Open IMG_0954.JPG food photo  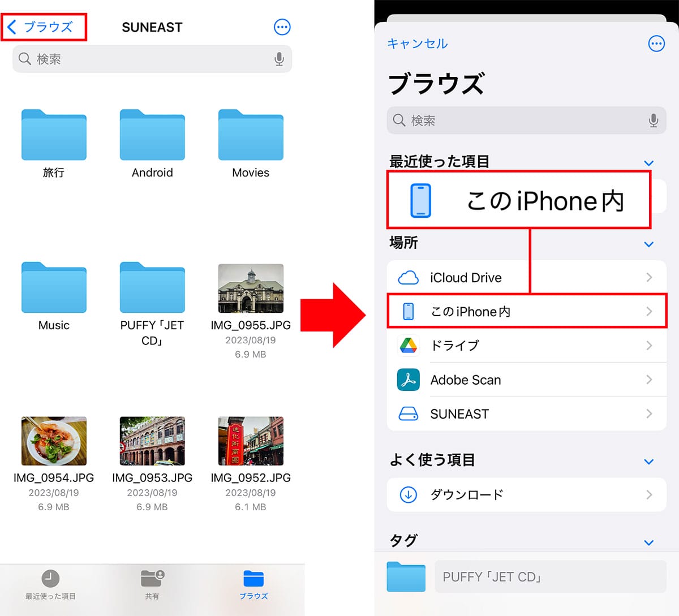(54, 441)
